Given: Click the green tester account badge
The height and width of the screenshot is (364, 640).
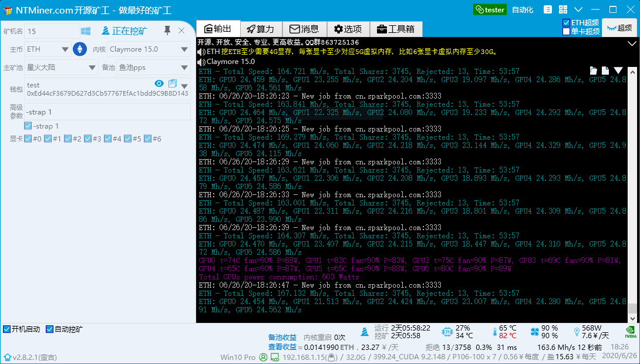Looking at the screenshot, I should pos(490,10).
